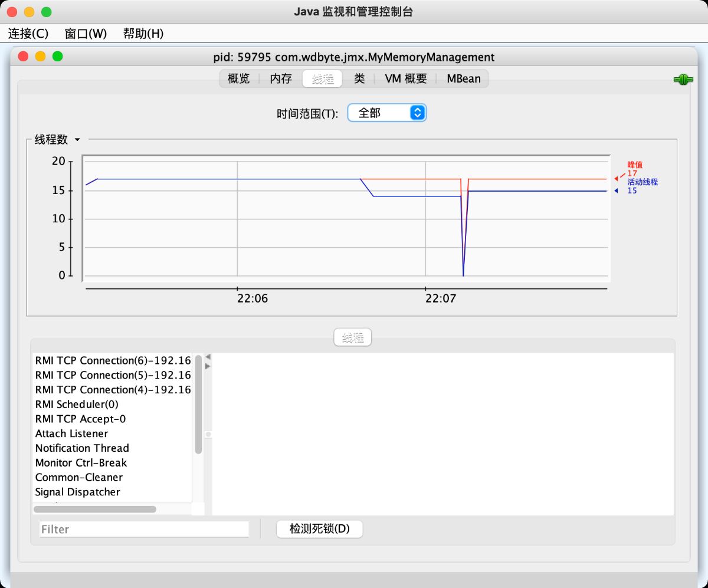
Task: Click the thread list horizontal scrollbar
Action: pos(95,509)
